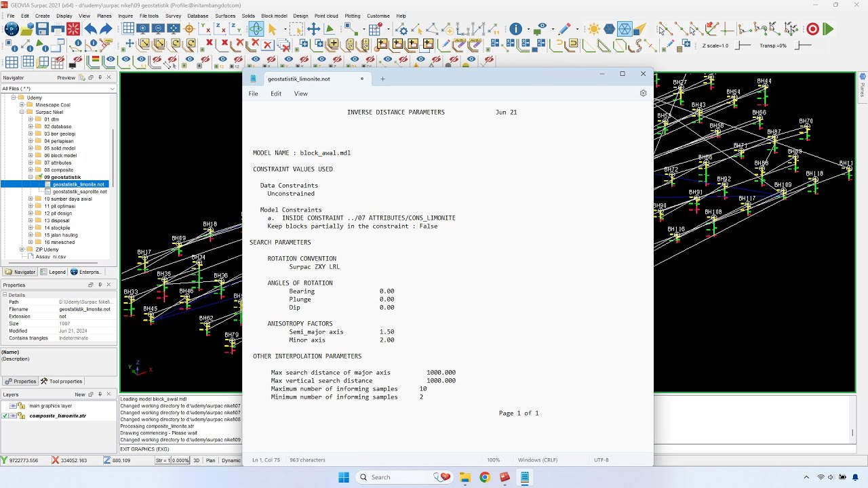This screenshot has height=488, width=868.
Task: Click the blue Redo arrow in Surpac
Action: [x=106, y=29]
